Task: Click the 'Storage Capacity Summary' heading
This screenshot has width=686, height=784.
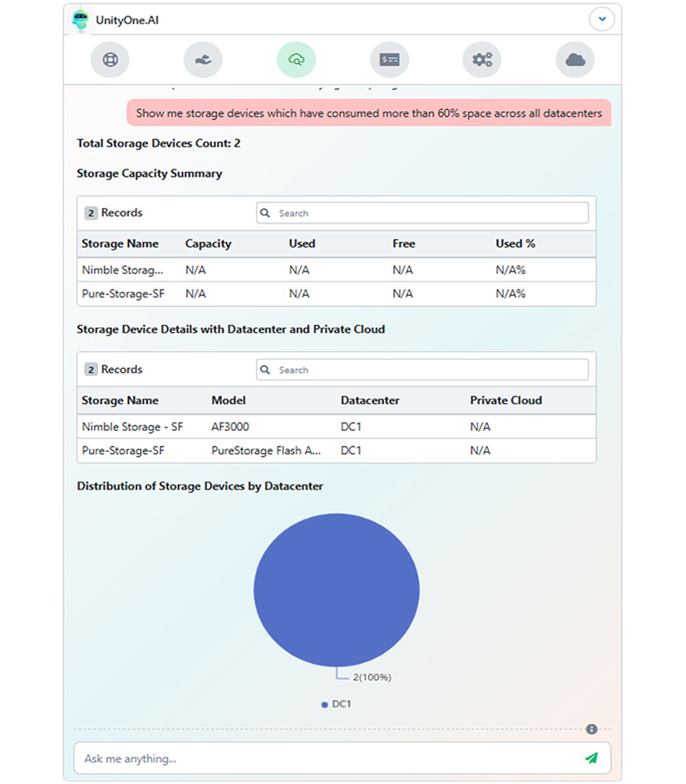Action: tap(149, 173)
